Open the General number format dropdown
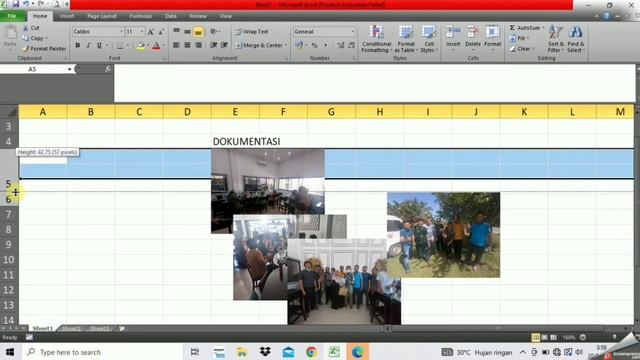The image size is (640, 360). (352, 31)
